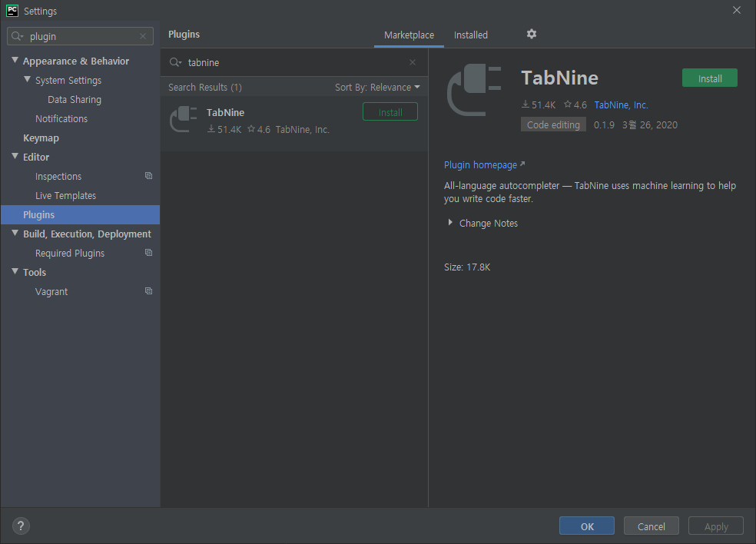Click the TabNine plug icon in results list
The height and width of the screenshot is (544, 756).
pyautogui.click(x=183, y=118)
